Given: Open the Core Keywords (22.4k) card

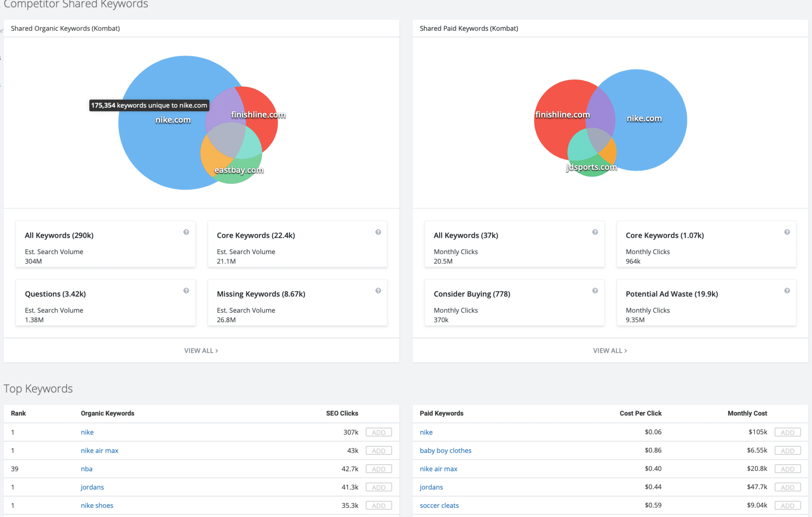Looking at the screenshot, I should coord(297,244).
